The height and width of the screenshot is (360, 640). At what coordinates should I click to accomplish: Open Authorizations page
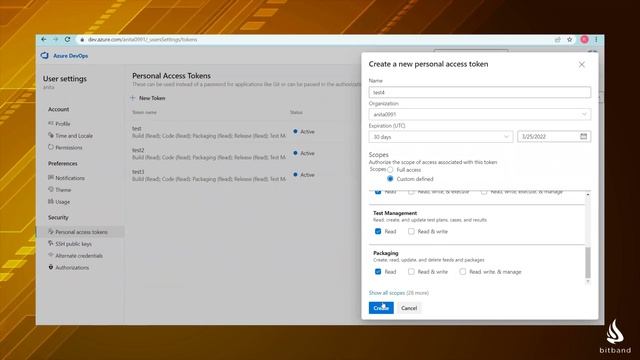tap(72, 267)
